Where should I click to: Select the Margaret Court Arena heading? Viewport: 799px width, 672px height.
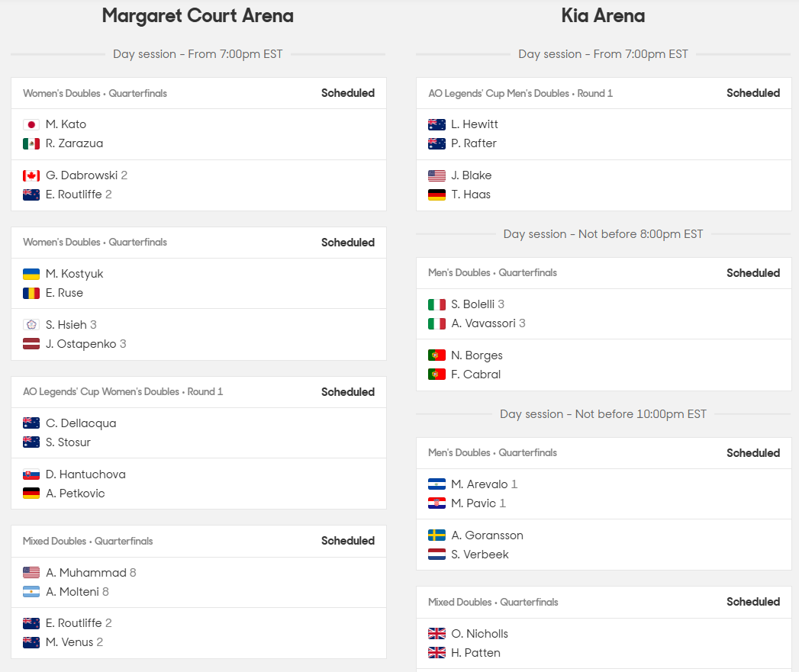coord(198,16)
